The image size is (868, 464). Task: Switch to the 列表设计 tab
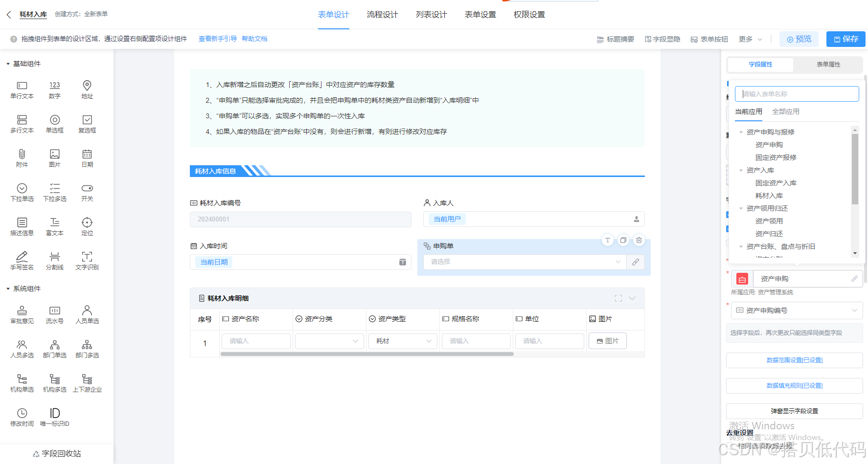coord(432,15)
